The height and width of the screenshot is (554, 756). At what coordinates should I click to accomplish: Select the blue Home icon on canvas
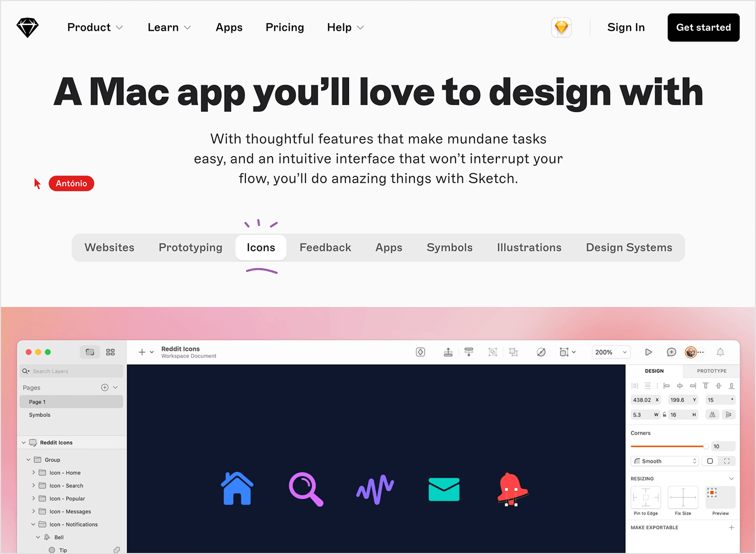click(x=237, y=489)
